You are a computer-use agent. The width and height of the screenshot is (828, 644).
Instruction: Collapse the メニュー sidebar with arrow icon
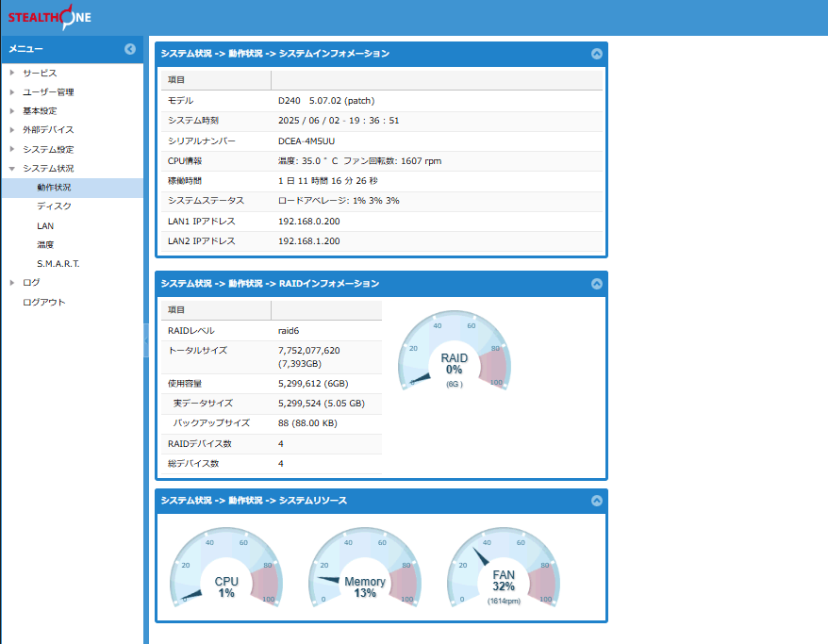click(130, 49)
